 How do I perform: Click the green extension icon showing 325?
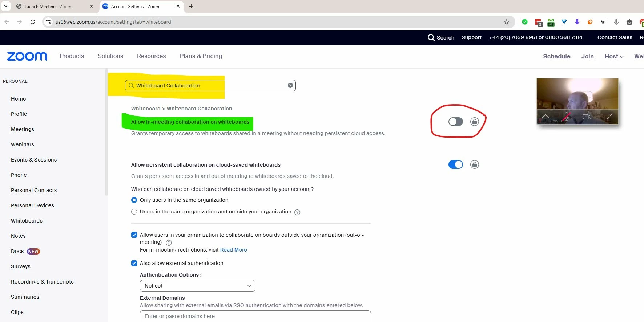pos(551,22)
